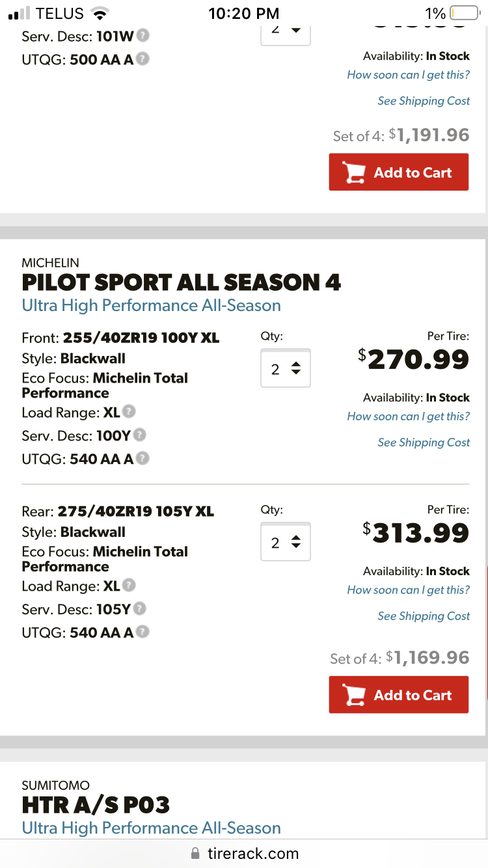Tap the tirerack.com address bar
The height and width of the screenshot is (868, 488).
tap(244, 854)
